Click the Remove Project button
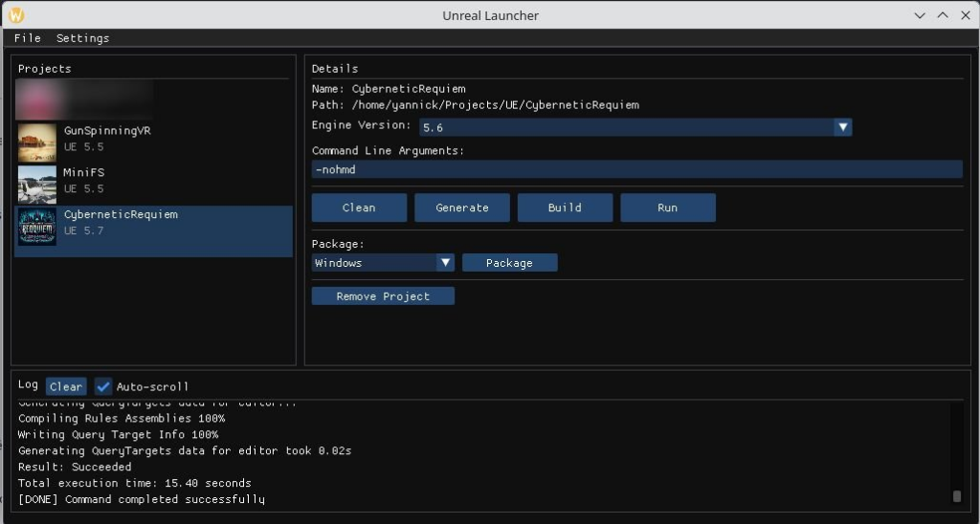 tap(383, 296)
